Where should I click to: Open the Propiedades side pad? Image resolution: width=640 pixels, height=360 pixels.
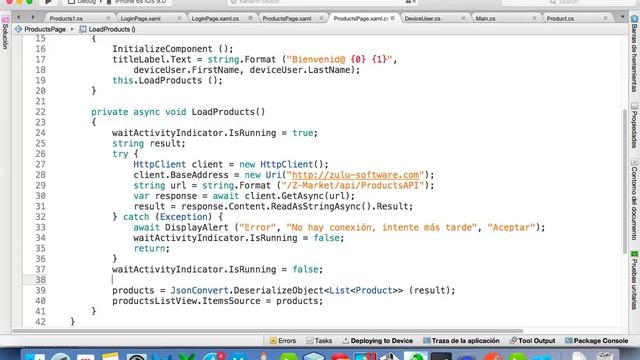[634, 125]
